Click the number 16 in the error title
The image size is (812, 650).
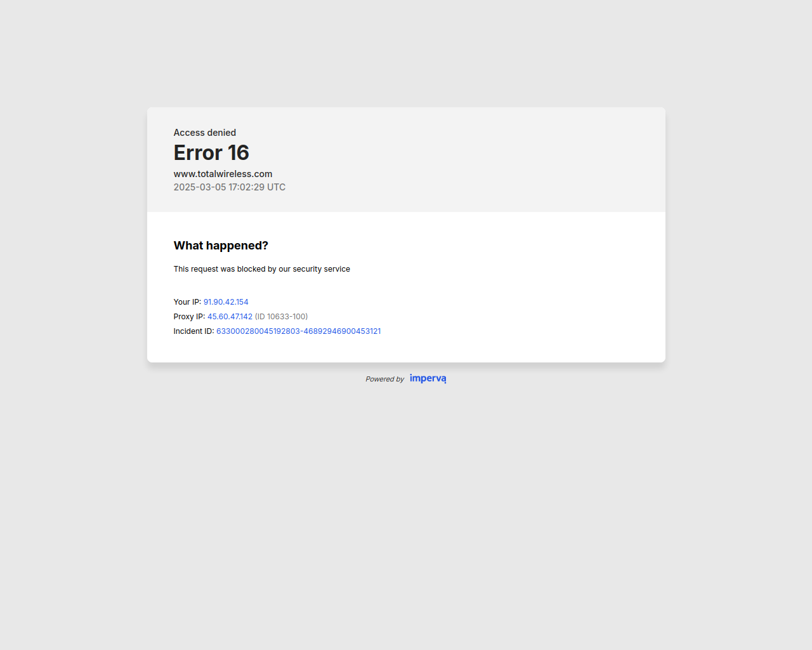click(x=239, y=153)
